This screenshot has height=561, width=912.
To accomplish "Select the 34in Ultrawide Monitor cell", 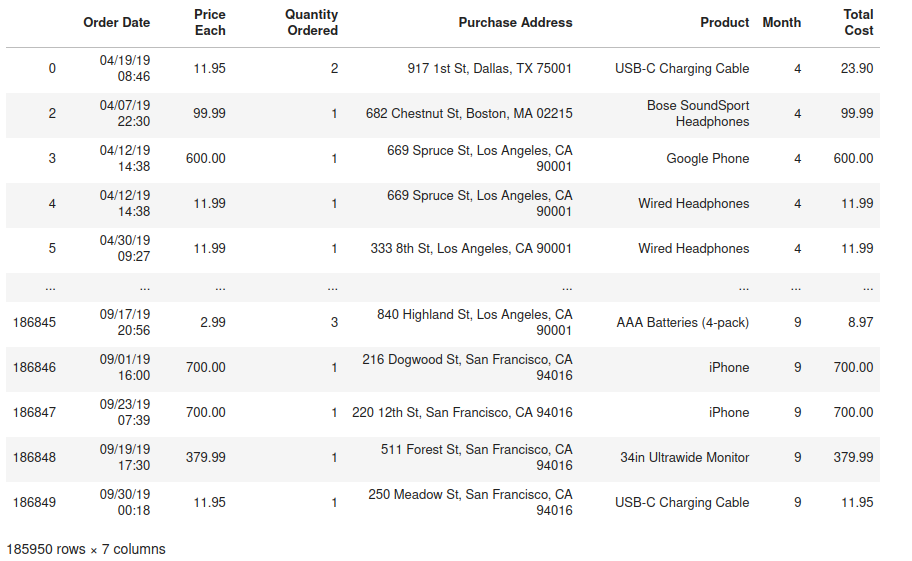I will (x=684, y=457).
